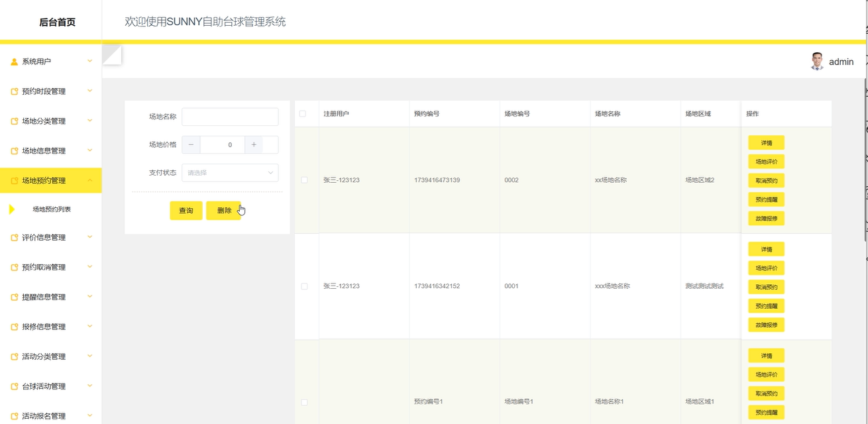This screenshot has height=424, width=868.
Task: Click the 场地分类管理 sidebar icon
Action: [x=15, y=121]
